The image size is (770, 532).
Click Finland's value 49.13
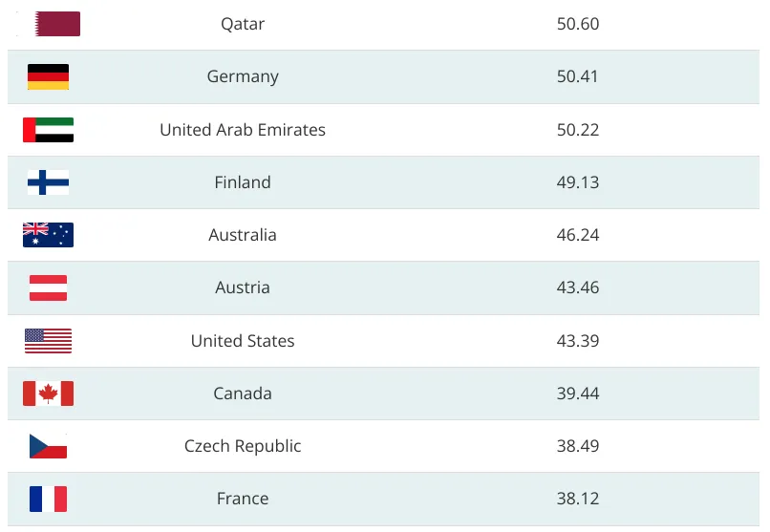[578, 182]
